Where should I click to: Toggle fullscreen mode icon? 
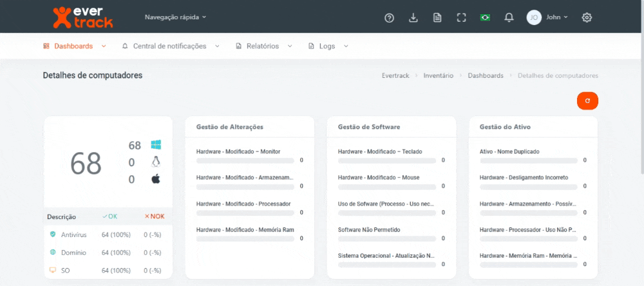click(461, 17)
